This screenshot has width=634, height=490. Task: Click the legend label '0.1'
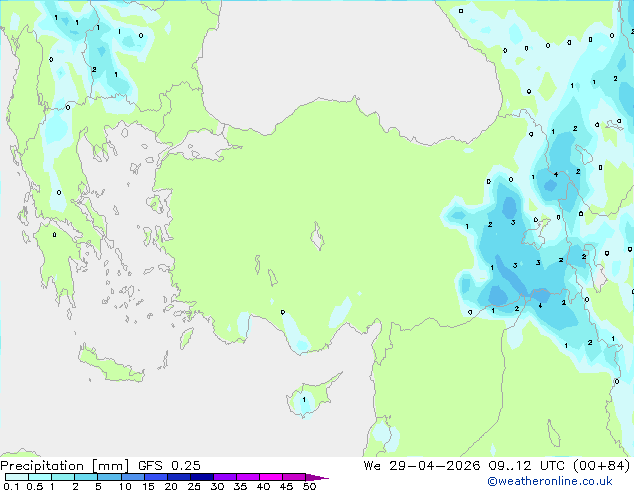click(11, 486)
